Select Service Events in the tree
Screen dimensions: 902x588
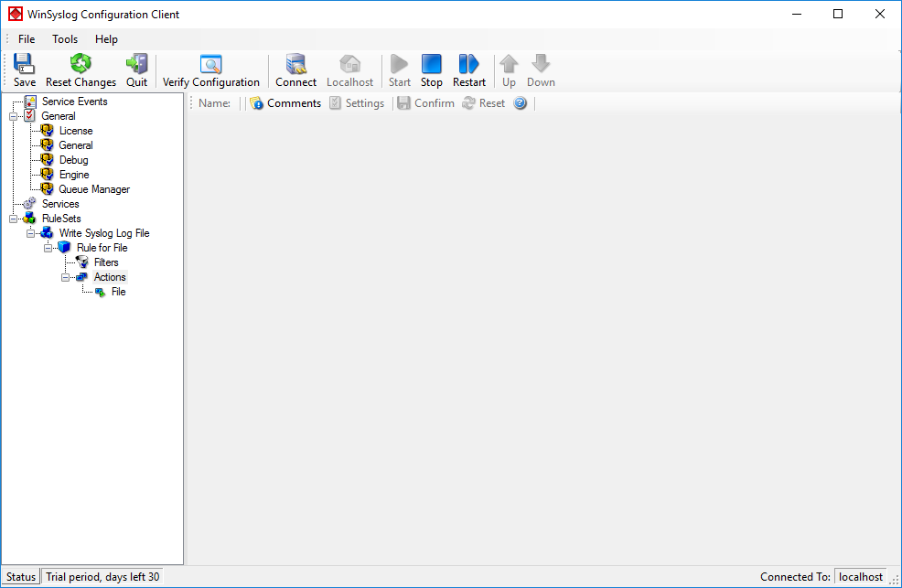pyautogui.click(x=75, y=102)
